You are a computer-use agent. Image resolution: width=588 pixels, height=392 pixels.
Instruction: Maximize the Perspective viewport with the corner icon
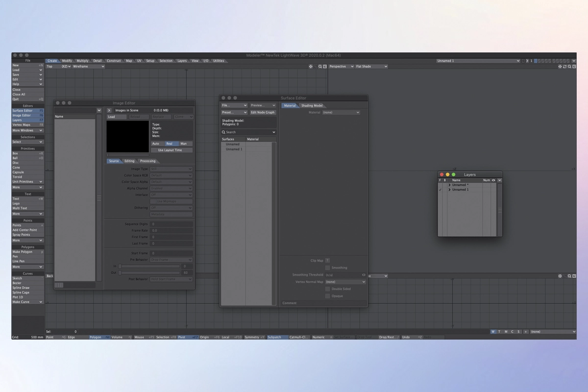click(573, 67)
